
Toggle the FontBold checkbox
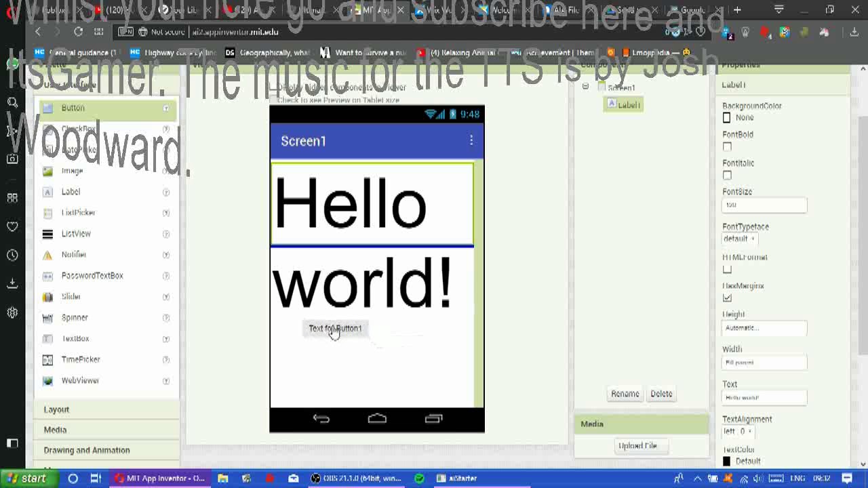click(727, 146)
